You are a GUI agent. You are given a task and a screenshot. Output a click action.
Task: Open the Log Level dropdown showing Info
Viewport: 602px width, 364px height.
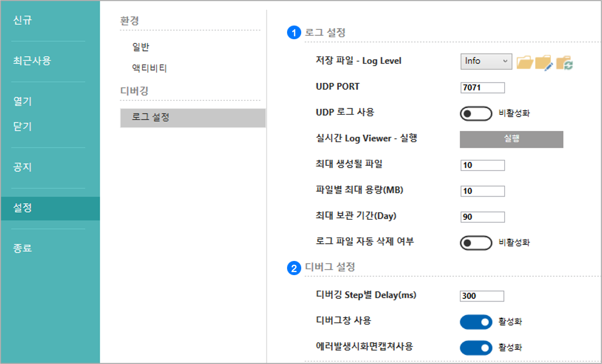[x=486, y=61]
